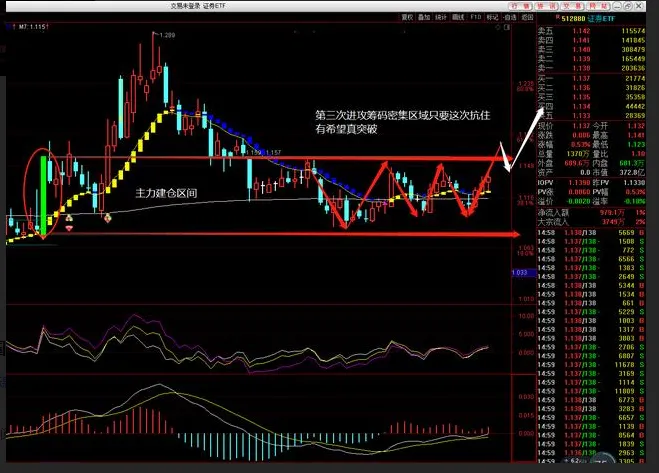
Task: Click the ask volume 308479
Action: click(x=633, y=49)
